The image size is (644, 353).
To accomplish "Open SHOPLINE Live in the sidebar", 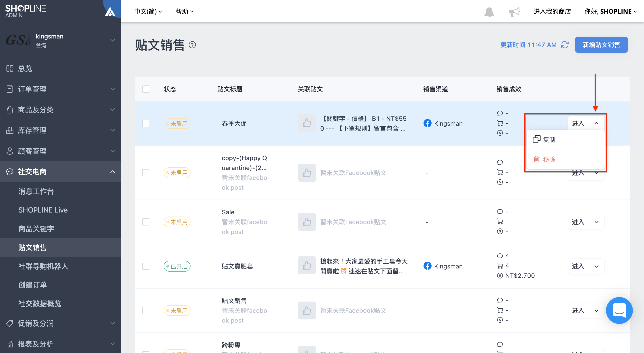I will [x=43, y=210].
